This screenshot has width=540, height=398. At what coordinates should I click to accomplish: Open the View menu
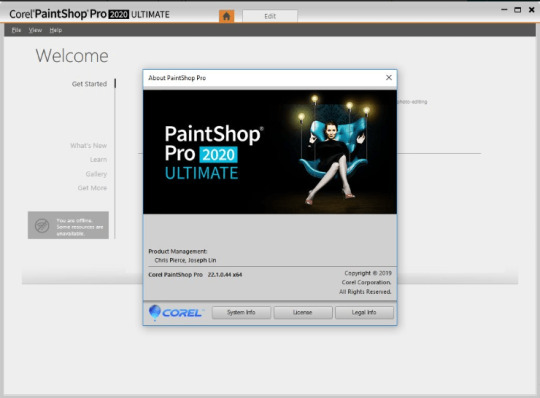(x=35, y=30)
